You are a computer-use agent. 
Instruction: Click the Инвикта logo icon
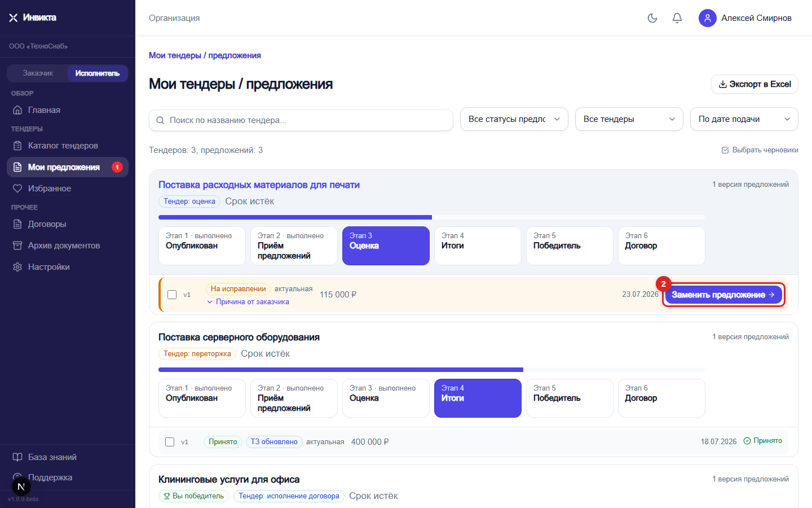click(14, 18)
